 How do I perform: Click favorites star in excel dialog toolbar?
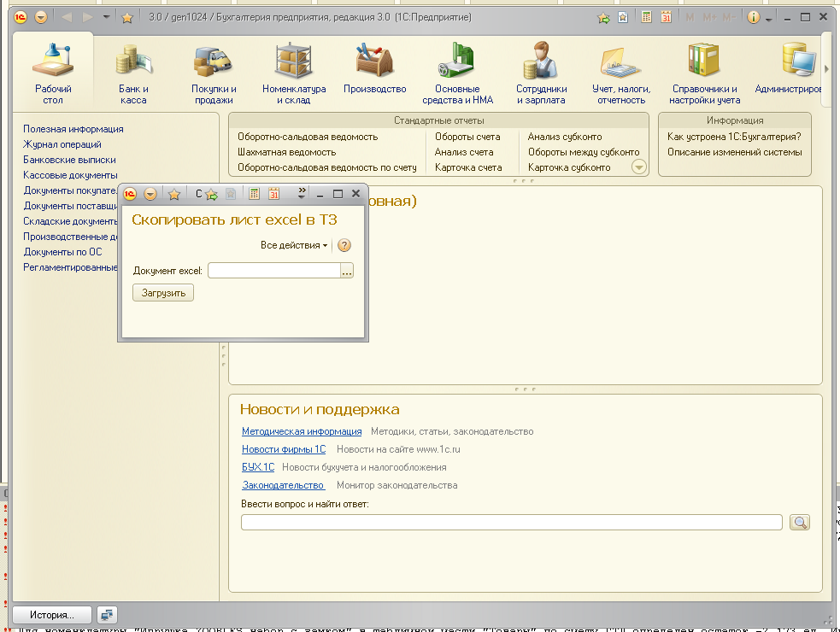(x=174, y=195)
